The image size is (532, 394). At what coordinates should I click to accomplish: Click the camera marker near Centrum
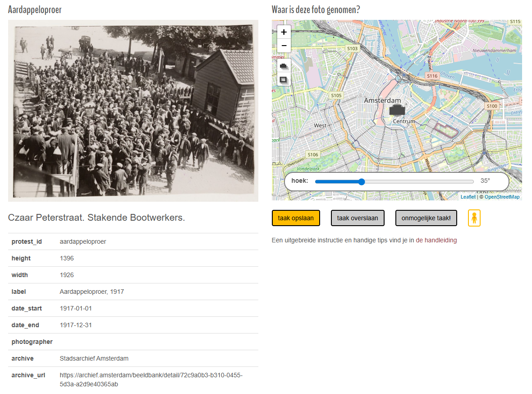coord(399,110)
